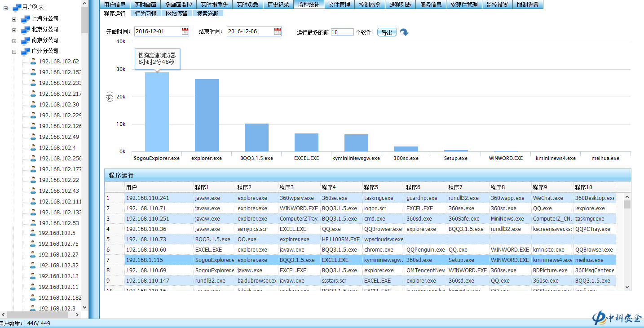Collapse the 用户列表 root tree node
The image size is (644, 328).
click(x=5, y=8)
